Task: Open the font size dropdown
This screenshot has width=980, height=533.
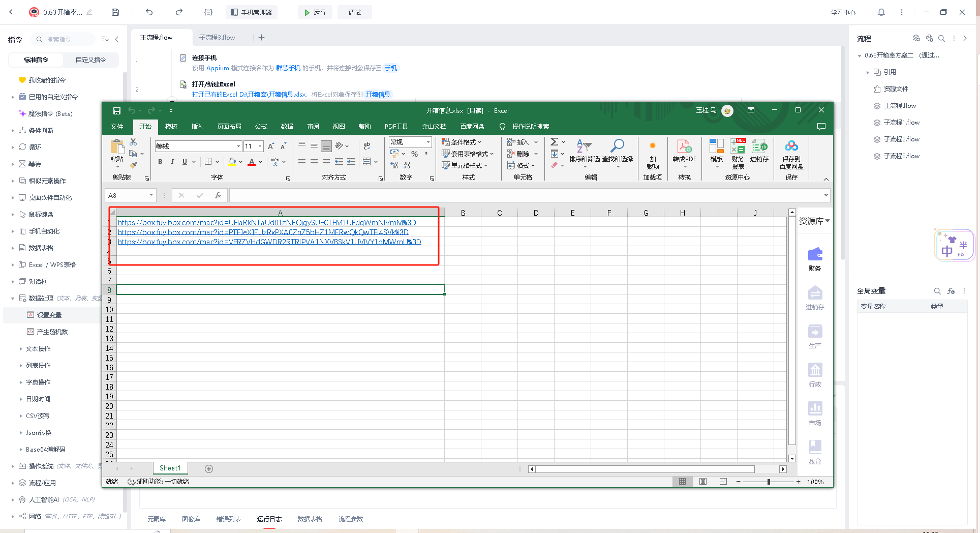Action: point(260,146)
